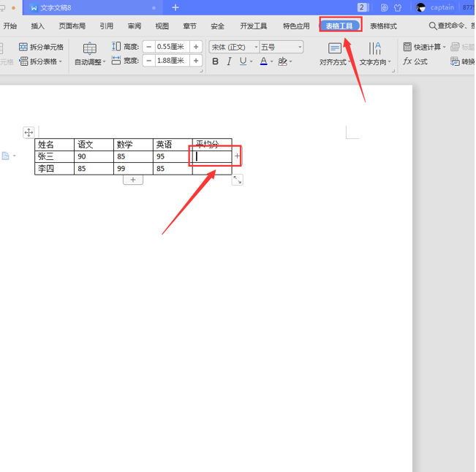
Task: Click 拆分表格 split table
Action: coord(42,61)
